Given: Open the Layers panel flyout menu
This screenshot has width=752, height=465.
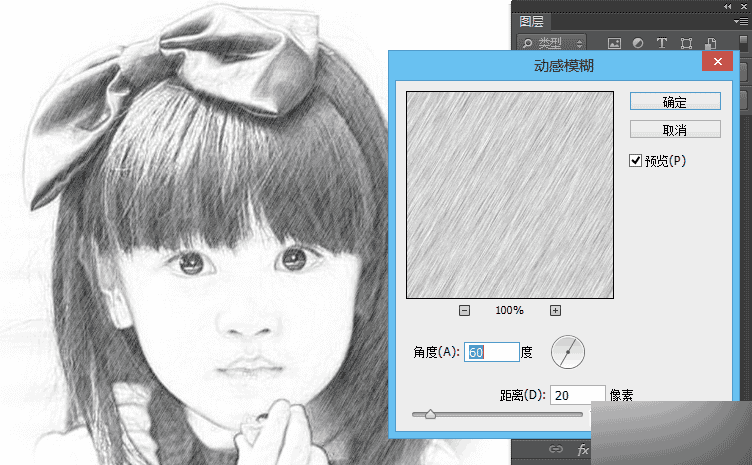Looking at the screenshot, I should click(x=740, y=21).
